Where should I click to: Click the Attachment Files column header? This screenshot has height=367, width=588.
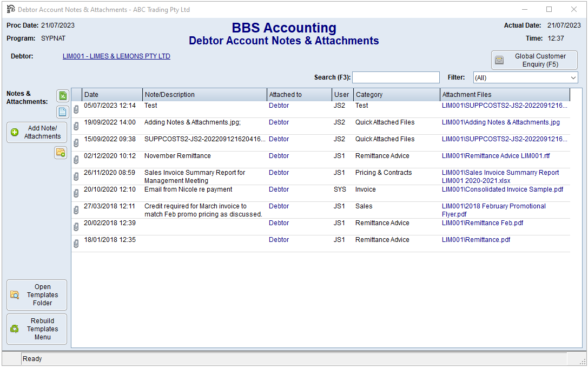click(503, 95)
